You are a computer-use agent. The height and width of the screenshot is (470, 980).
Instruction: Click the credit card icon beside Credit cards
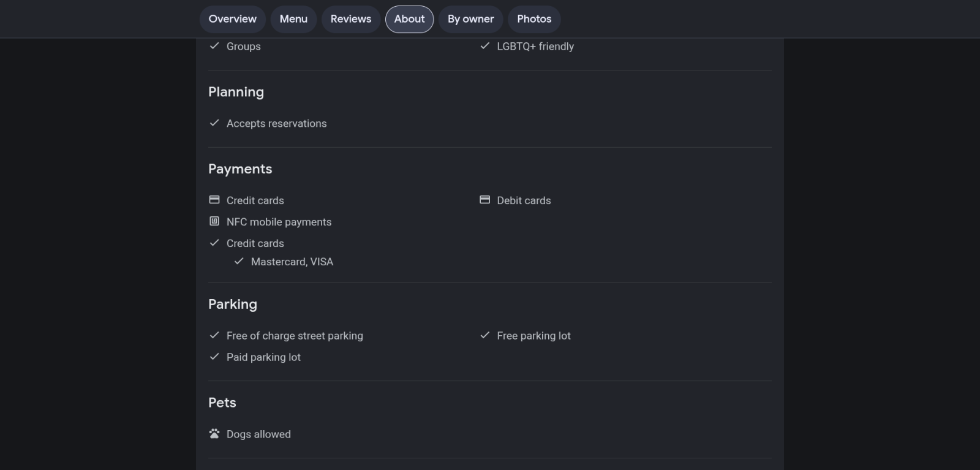tap(214, 200)
